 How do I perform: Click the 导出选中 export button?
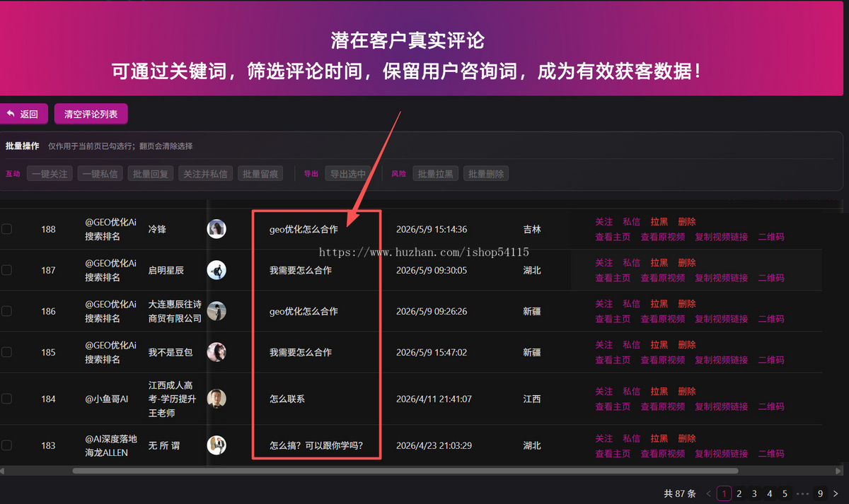click(348, 174)
